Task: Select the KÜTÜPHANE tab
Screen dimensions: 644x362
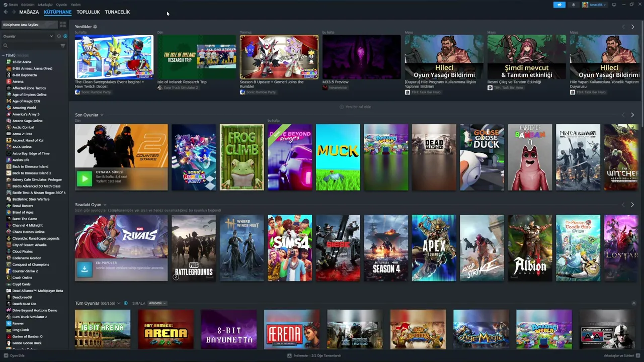Action: click(57, 12)
